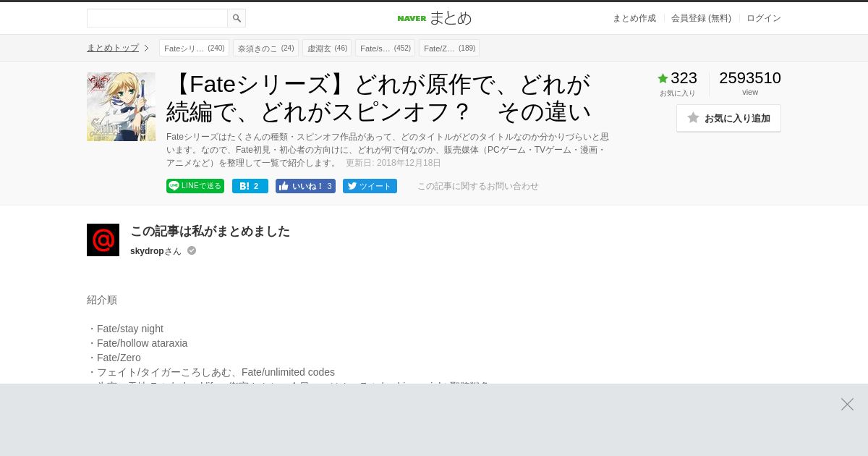The width and height of the screenshot is (868, 456).
Task: Close the bottom ad banner X
Action: pyautogui.click(x=847, y=404)
